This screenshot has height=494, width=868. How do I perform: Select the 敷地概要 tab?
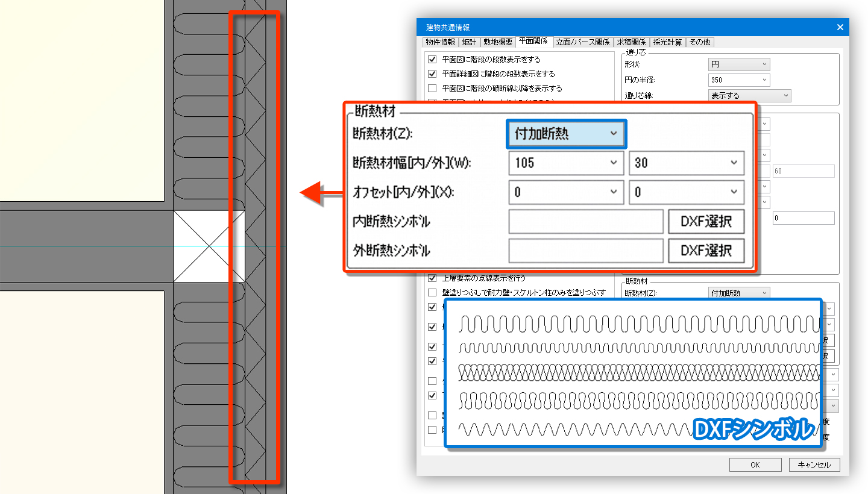pyautogui.click(x=497, y=42)
